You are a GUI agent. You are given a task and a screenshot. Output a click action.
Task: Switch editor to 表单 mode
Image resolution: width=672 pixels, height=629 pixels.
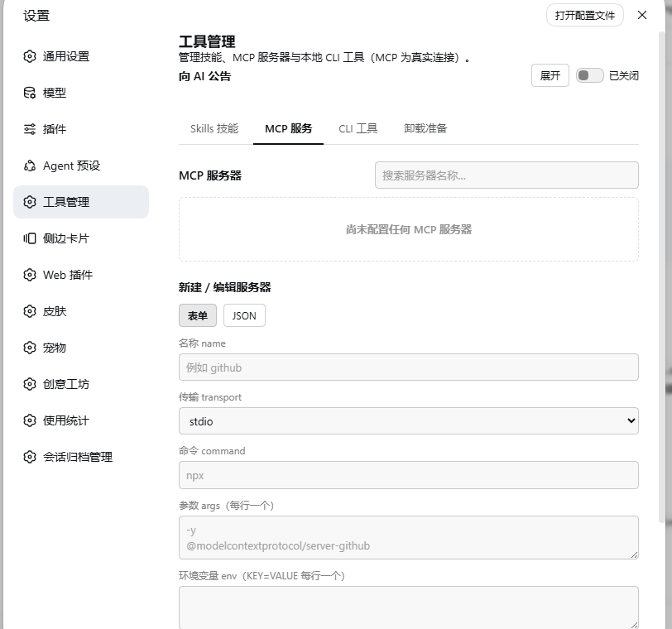click(x=198, y=315)
